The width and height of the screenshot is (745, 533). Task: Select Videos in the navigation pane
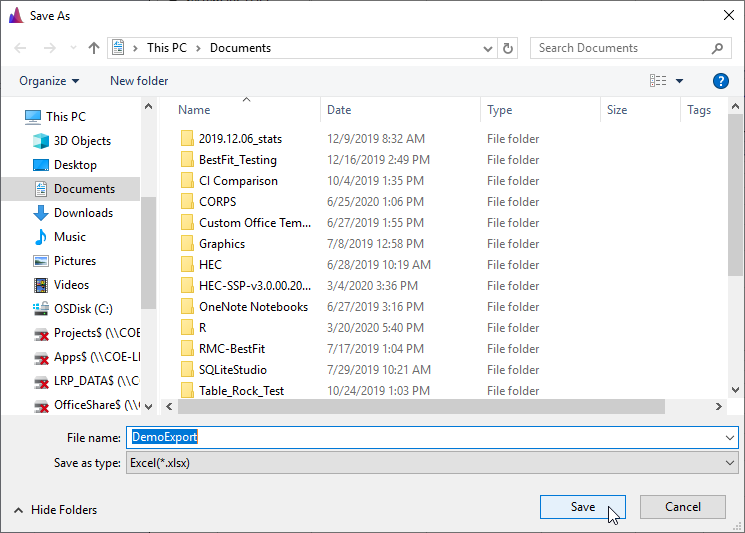click(61, 285)
